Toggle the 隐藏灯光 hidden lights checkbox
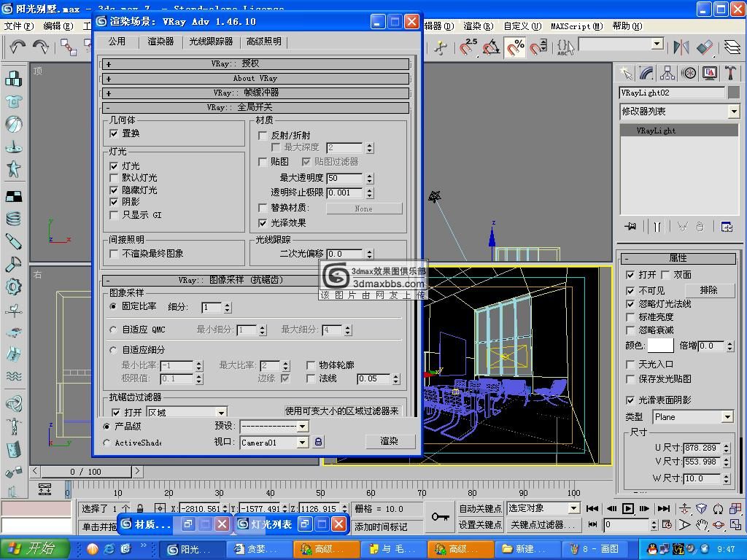The height and width of the screenshot is (560, 747). [x=114, y=190]
